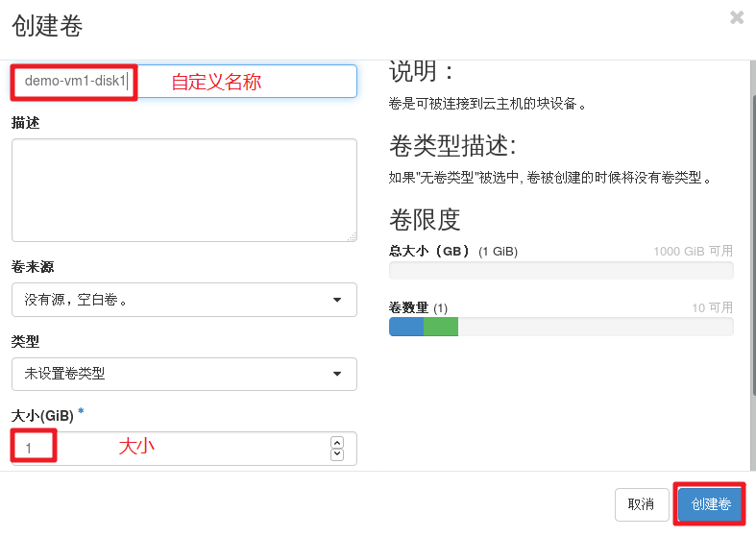
Task: Click the 类型 dropdown caret arrow
Action: [x=337, y=374]
